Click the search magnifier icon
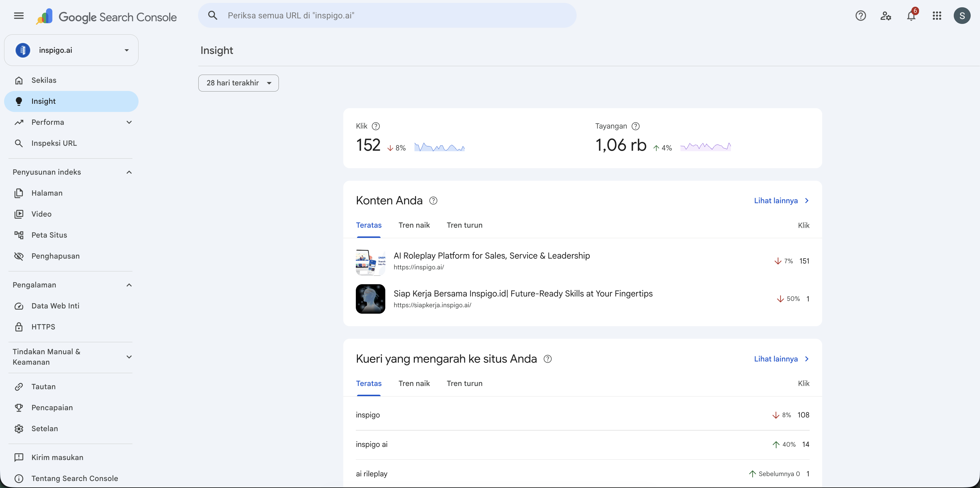This screenshot has width=980, height=488. coord(213,15)
